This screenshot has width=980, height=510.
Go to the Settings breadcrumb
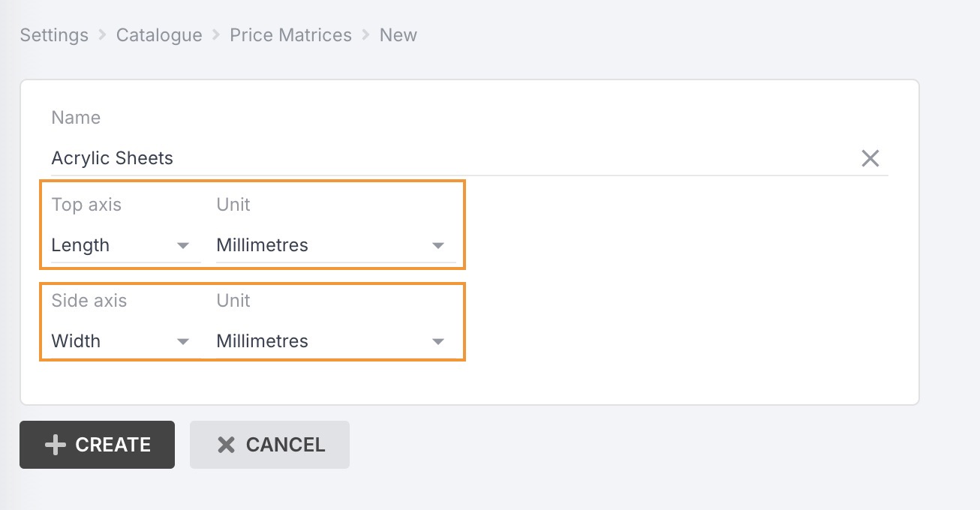click(54, 35)
